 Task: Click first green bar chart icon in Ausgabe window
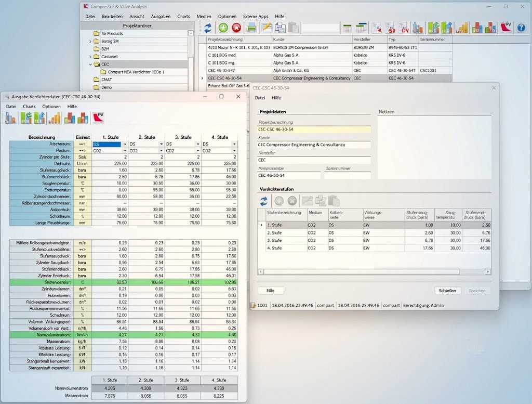click(26, 118)
